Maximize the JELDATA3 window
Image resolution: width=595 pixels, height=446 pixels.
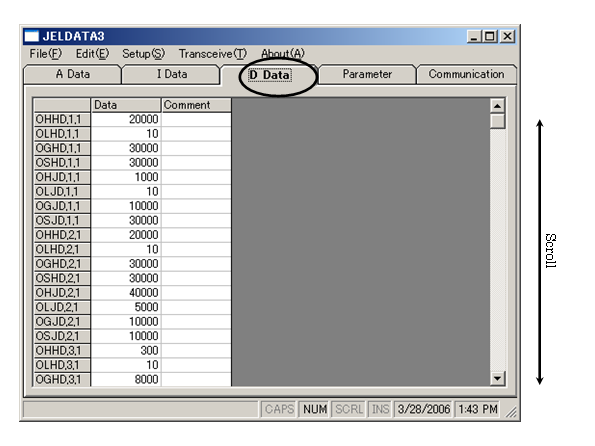point(490,36)
